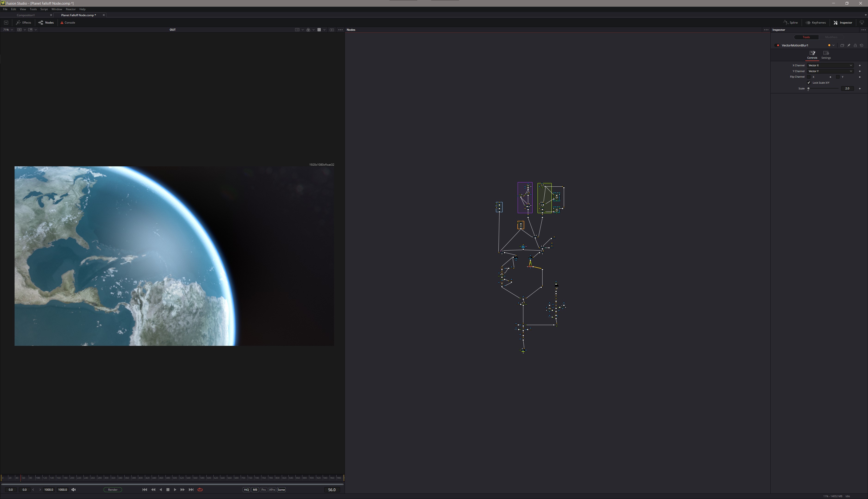Image resolution: width=868 pixels, height=499 pixels.
Task: Open Inspector panel three-dot options
Action: coord(864,30)
